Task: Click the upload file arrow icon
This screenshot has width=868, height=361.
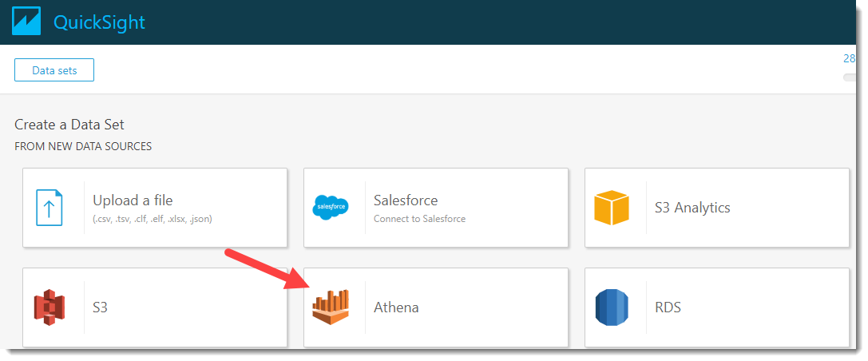Action: point(50,208)
